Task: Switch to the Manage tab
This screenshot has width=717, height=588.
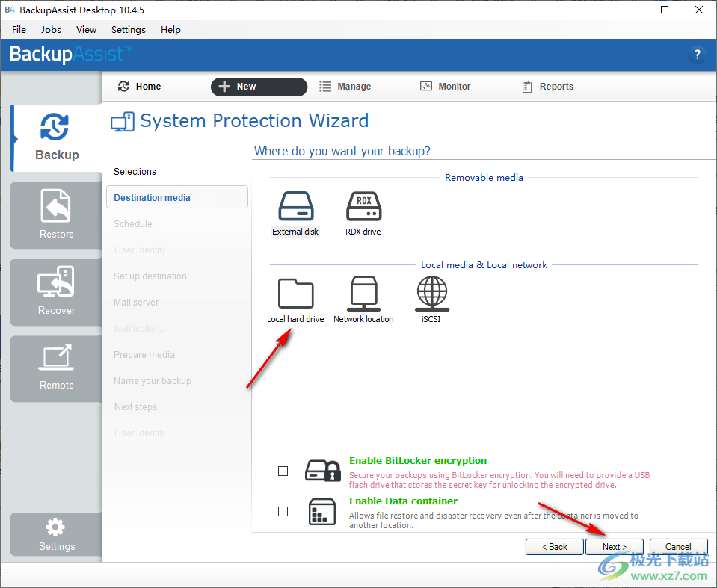Action: (345, 87)
